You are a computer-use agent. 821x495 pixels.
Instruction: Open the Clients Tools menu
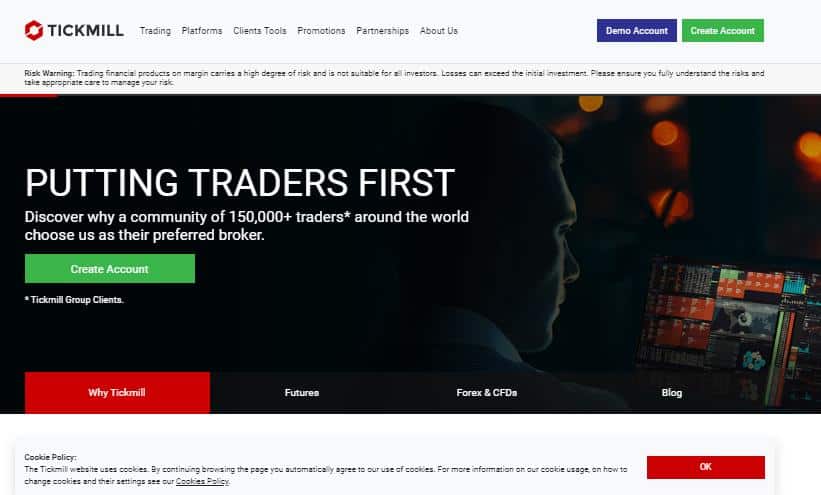pyautogui.click(x=260, y=31)
